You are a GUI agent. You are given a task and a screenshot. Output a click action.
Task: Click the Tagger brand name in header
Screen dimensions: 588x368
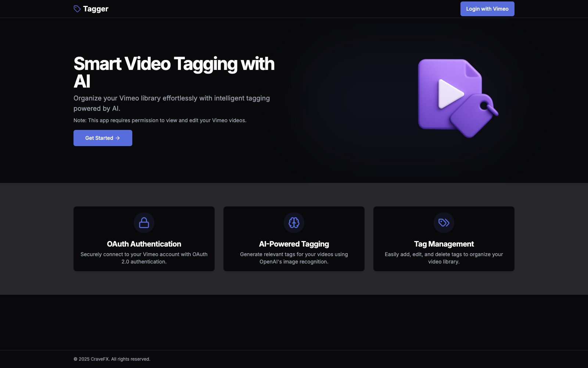tap(96, 9)
